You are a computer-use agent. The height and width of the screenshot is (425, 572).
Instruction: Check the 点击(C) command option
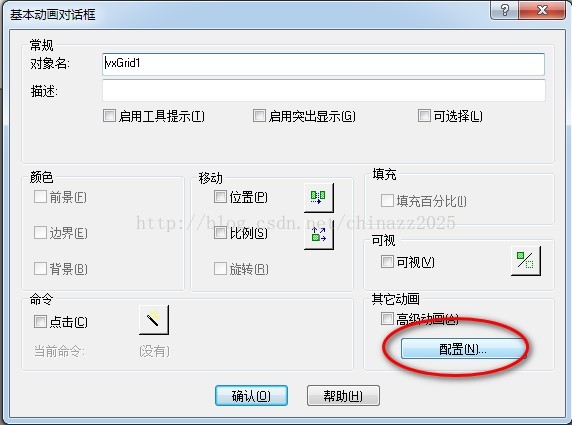point(40,321)
